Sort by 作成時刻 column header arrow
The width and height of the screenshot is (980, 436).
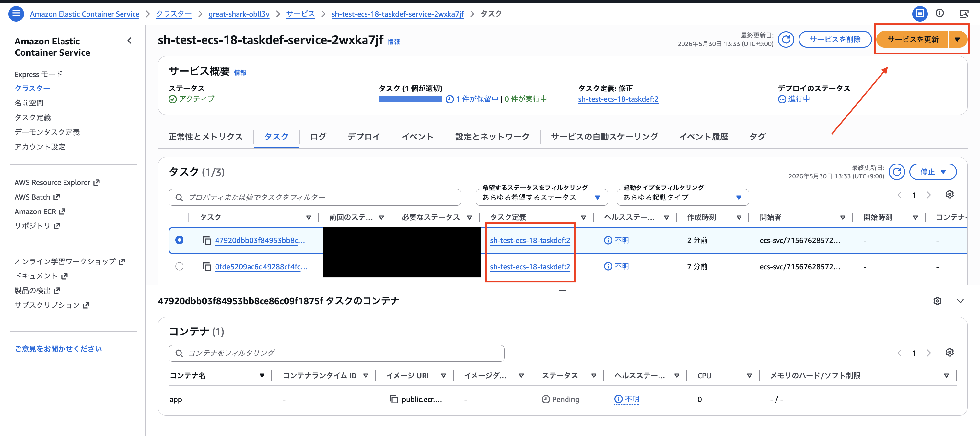[739, 217]
